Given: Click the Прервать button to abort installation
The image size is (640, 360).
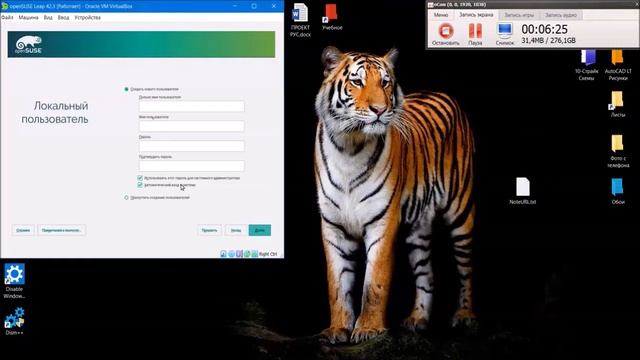Looking at the screenshot, I should click(x=209, y=230).
